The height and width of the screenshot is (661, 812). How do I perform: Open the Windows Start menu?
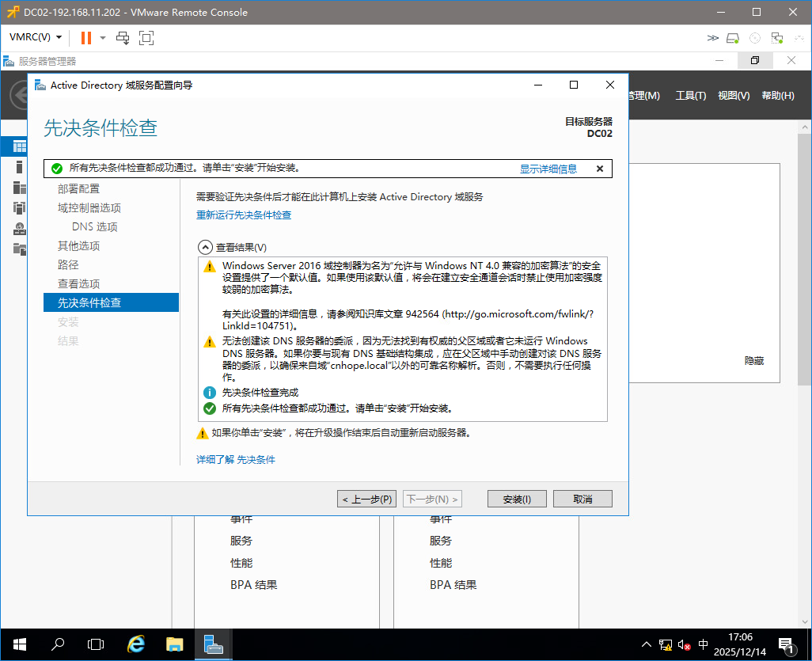(x=19, y=644)
